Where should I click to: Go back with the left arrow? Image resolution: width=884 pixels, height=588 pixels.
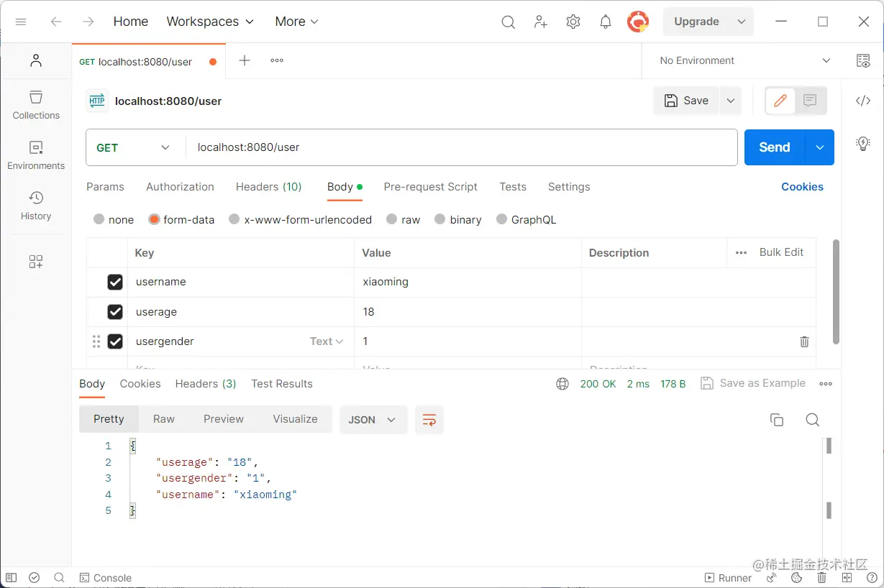tap(56, 22)
